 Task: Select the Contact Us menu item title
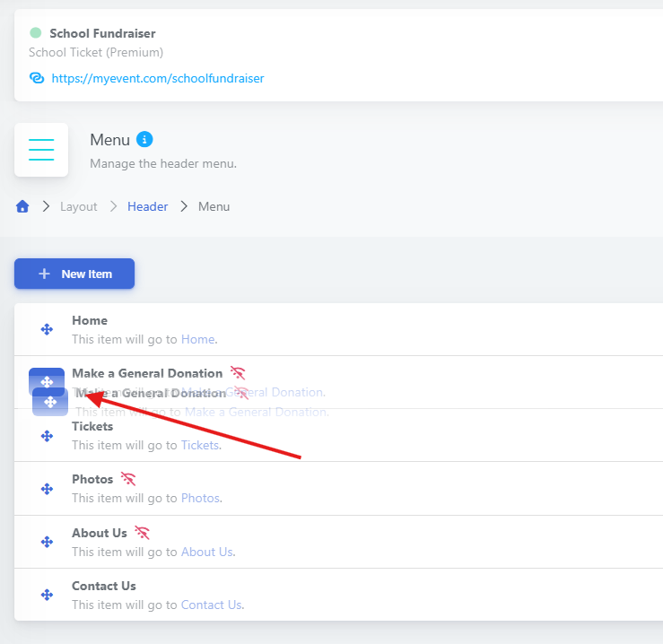[104, 586]
